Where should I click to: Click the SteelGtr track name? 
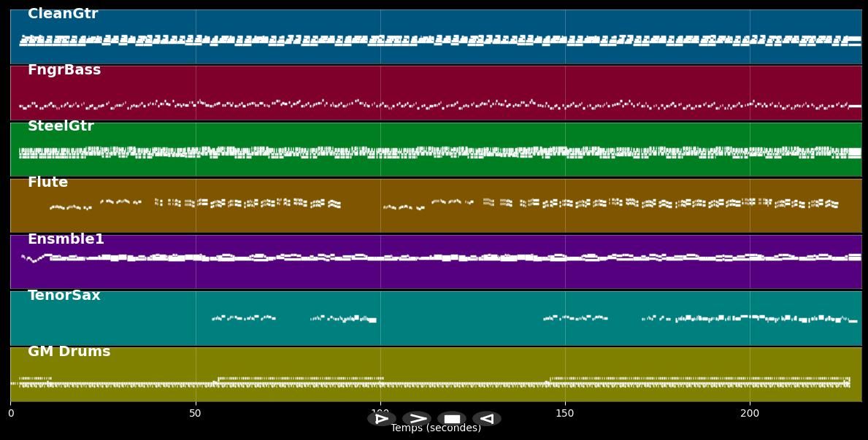click(x=61, y=126)
